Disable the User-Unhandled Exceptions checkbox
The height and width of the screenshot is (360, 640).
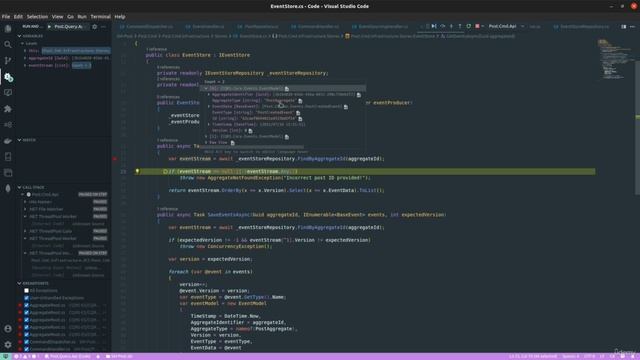tap(27, 298)
